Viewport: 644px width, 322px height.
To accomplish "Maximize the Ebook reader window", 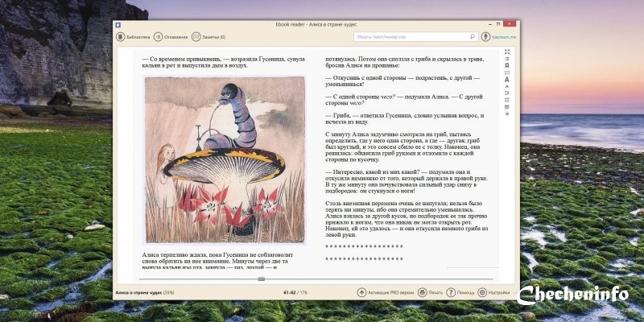I will [x=498, y=24].
